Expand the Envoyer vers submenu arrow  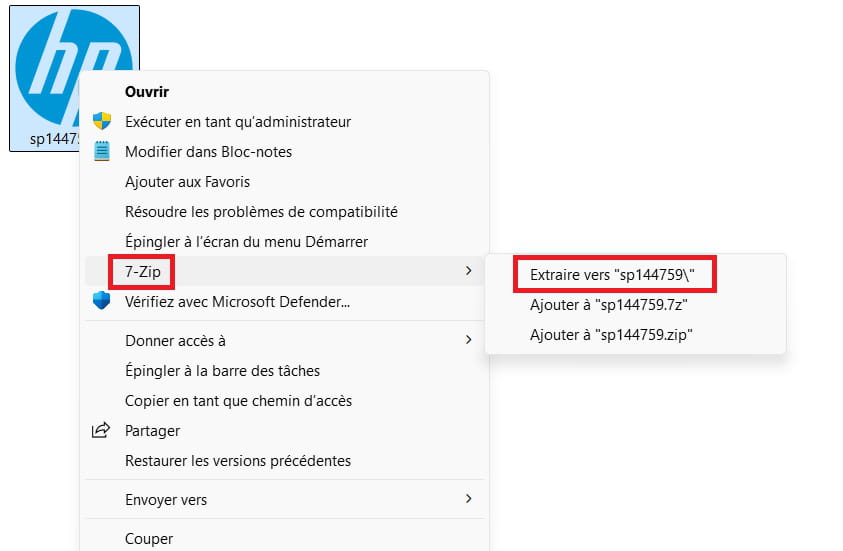(x=468, y=499)
